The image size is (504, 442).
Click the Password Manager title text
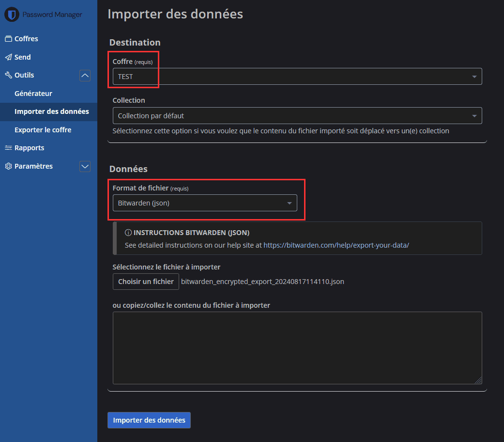(52, 15)
